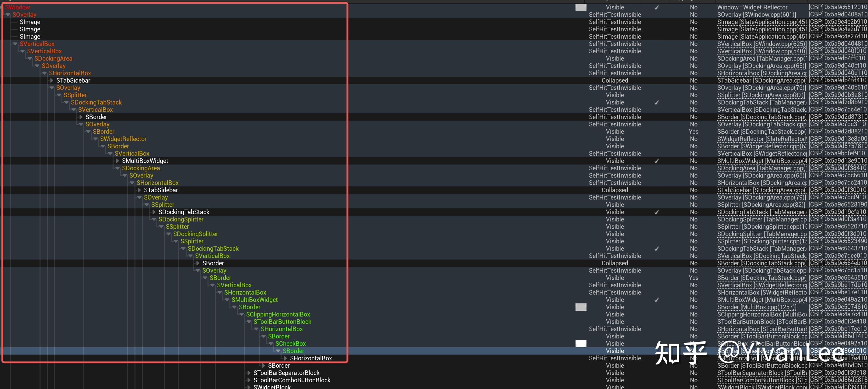Click the Window : Widget Reflector link

coord(752,7)
